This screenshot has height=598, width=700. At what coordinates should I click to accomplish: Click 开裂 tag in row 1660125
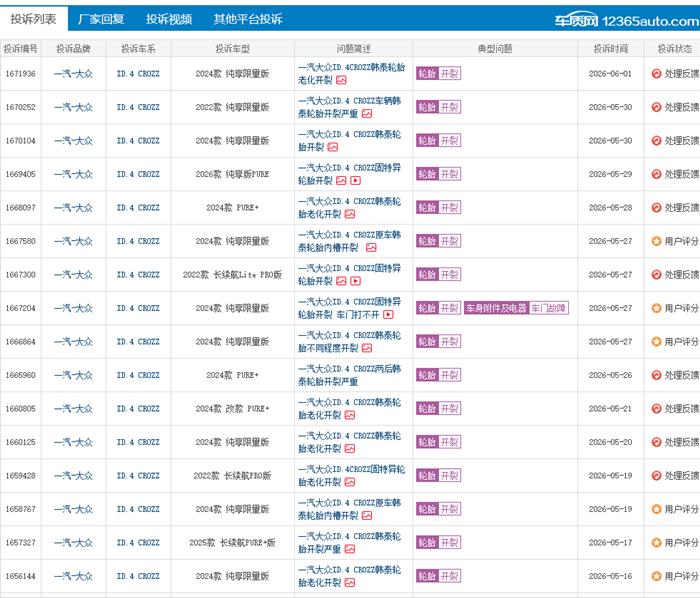[450, 442]
